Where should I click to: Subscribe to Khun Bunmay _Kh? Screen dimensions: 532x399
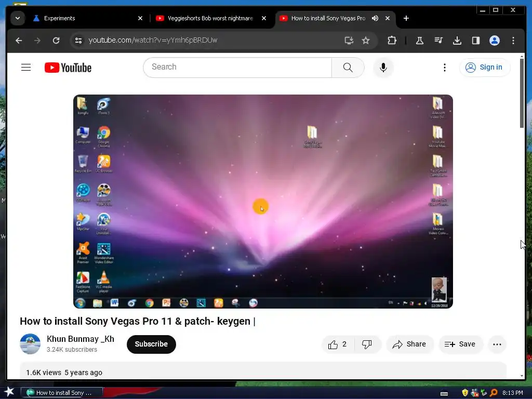point(151,344)
